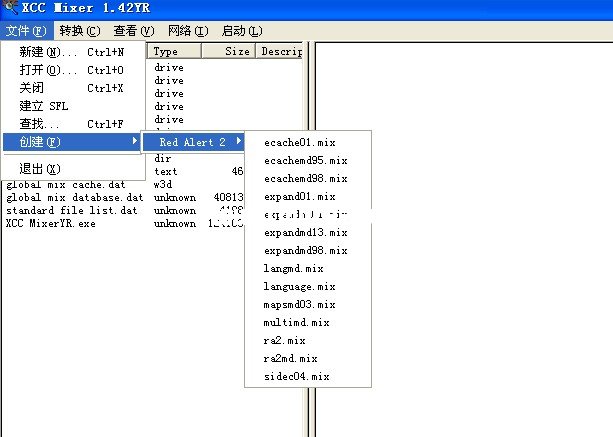Open the 文件(F) menu

pyautogui.click(x=26, y=30)
